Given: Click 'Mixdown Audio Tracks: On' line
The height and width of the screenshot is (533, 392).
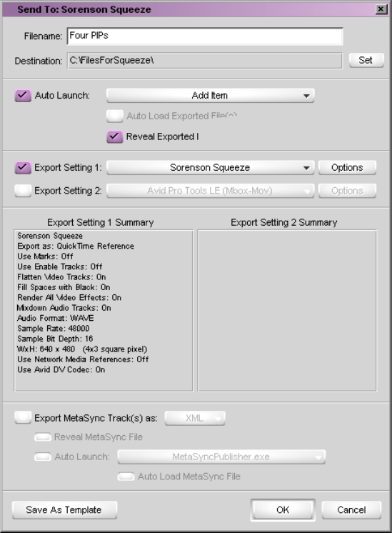Looking at the screenshot, I should pos(64,308).
